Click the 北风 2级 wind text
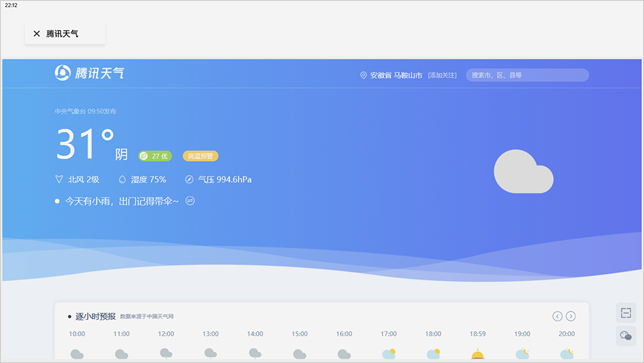Screen dimensions: 644x363 point(84,179)
